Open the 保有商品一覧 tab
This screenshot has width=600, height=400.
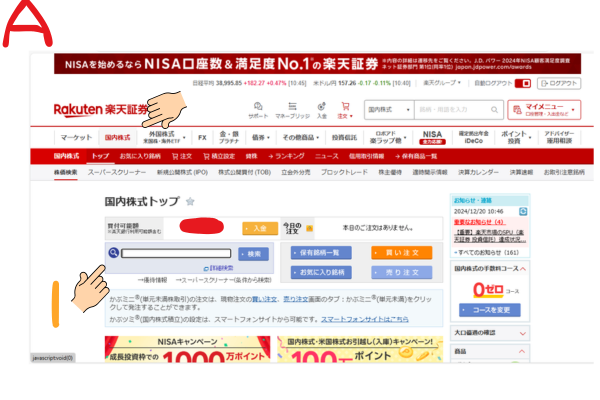[416, 156]
